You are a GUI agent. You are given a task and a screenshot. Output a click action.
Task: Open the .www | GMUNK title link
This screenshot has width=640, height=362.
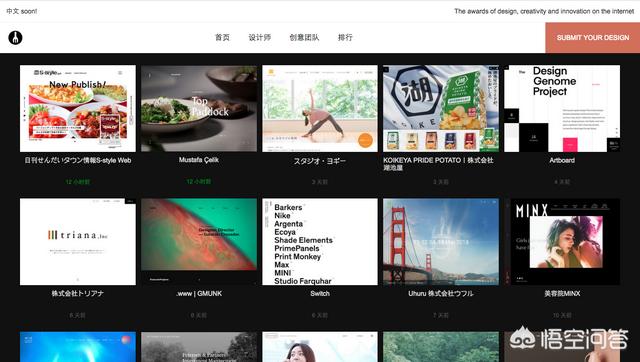199,293
